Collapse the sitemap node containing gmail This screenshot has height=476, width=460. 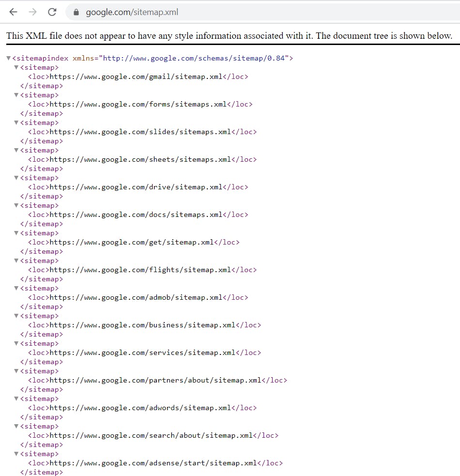click(x=16, y=67)
